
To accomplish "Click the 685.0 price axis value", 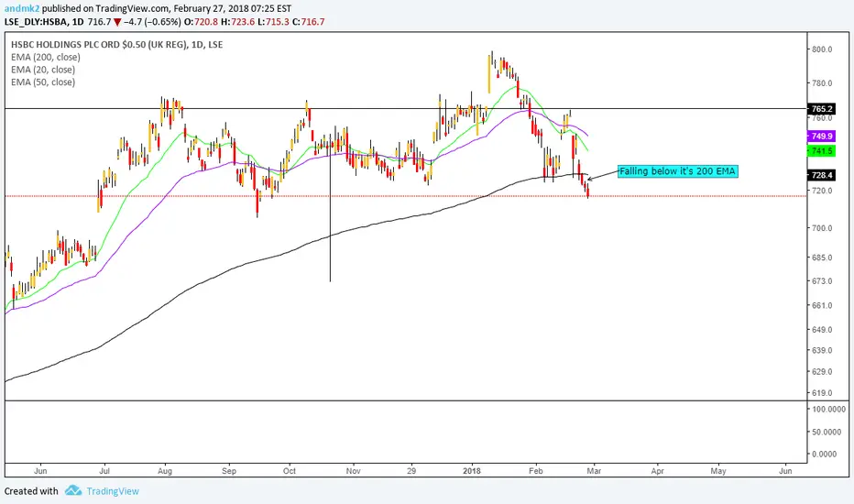I will (822, 257).
